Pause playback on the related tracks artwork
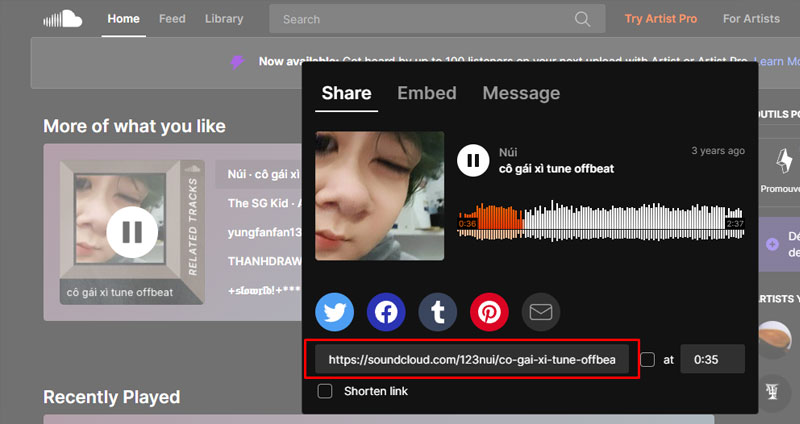This screenshot has height=424, width=800. pos(132,232)
